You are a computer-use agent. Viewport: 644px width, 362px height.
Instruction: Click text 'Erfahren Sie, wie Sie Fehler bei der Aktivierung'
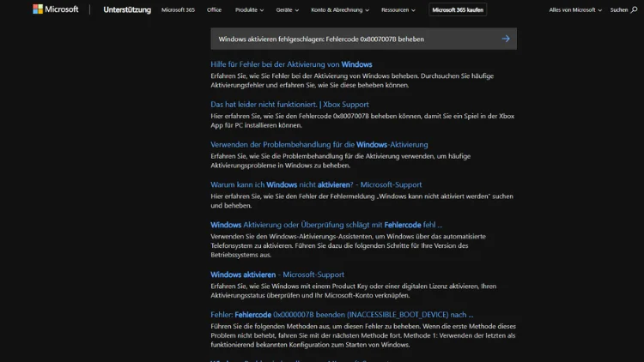click(352, 81)
